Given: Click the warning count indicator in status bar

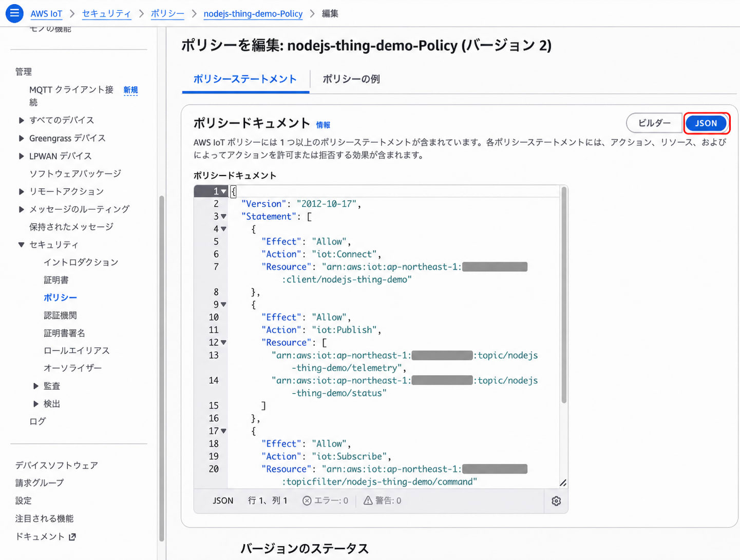Looking at the screenshot, I should (383, 500).
